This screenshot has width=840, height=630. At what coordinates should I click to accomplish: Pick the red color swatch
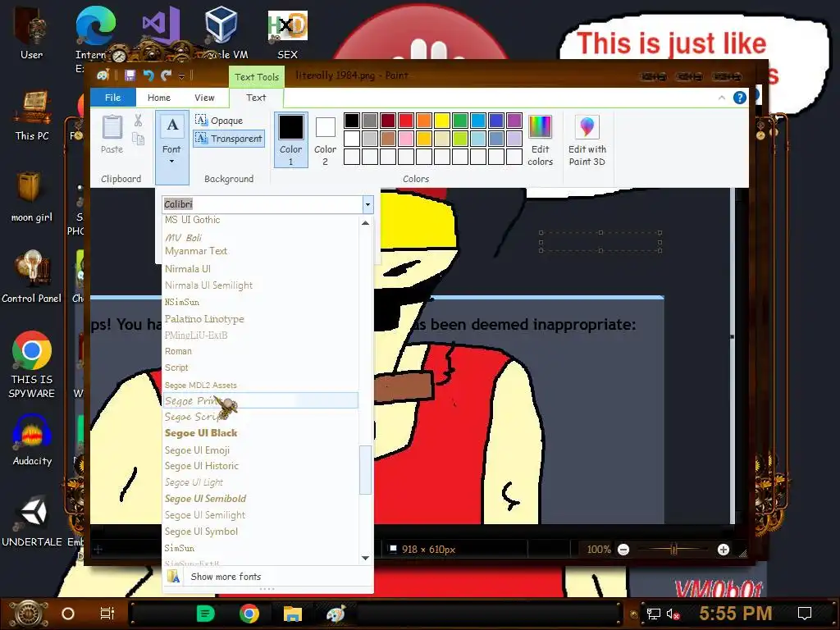(406, 121)
